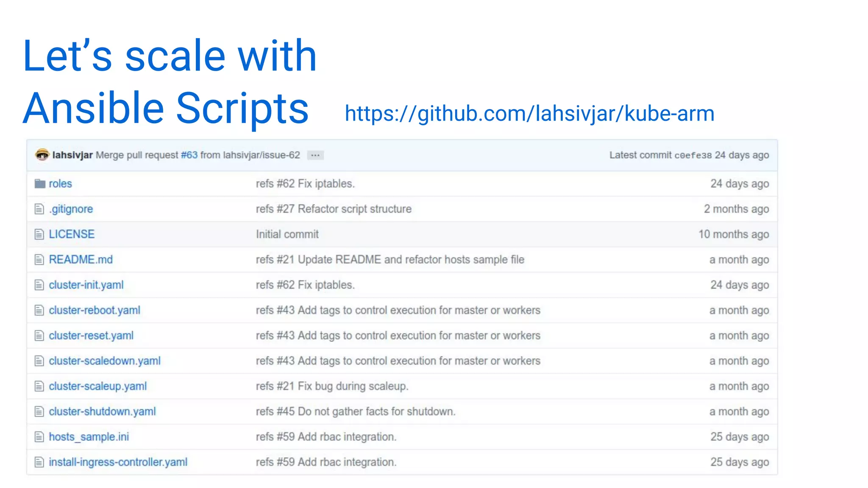Open pull request #63 link
The width and height of the screenshot is (868, 488).
(189, 155)
